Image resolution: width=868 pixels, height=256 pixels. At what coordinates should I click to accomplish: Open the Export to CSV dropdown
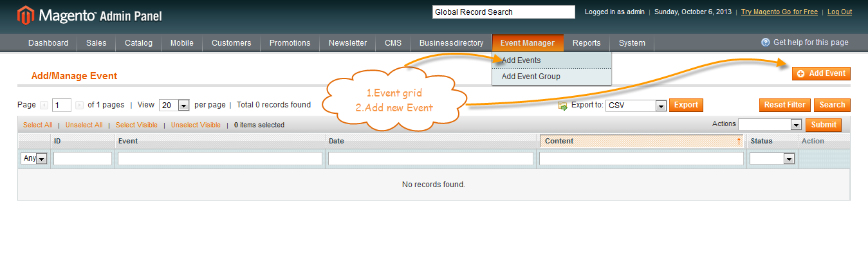[636, 105]
